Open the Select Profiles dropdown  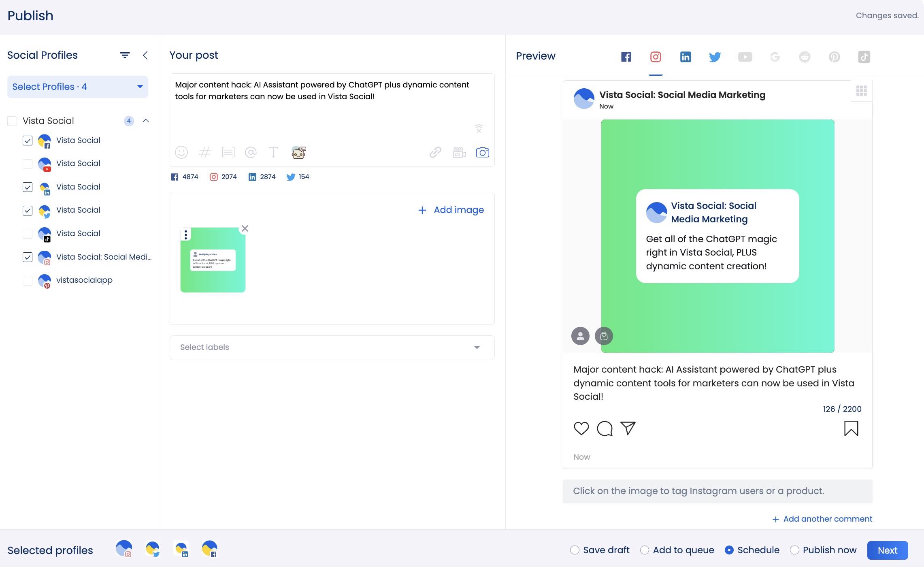pyautogui.click(x=77, y=87)
